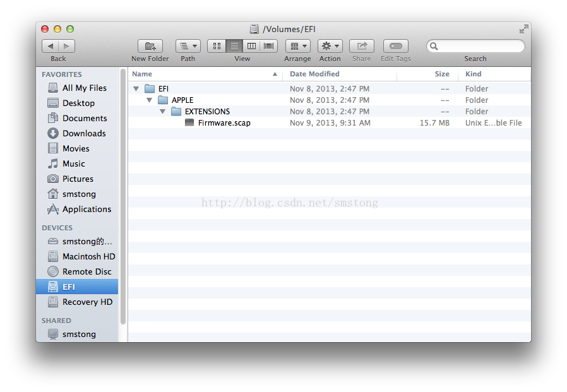Select smstong computer under Shared
This screenshot has height=392, width=567.
pos(77,334)
